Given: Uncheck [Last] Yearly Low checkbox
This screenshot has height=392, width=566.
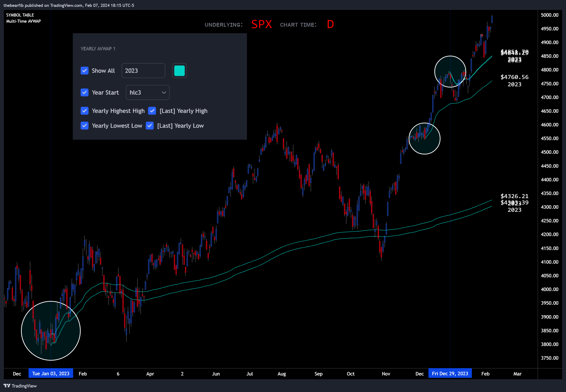Looking at the screenshot, I should coord(150,125).
